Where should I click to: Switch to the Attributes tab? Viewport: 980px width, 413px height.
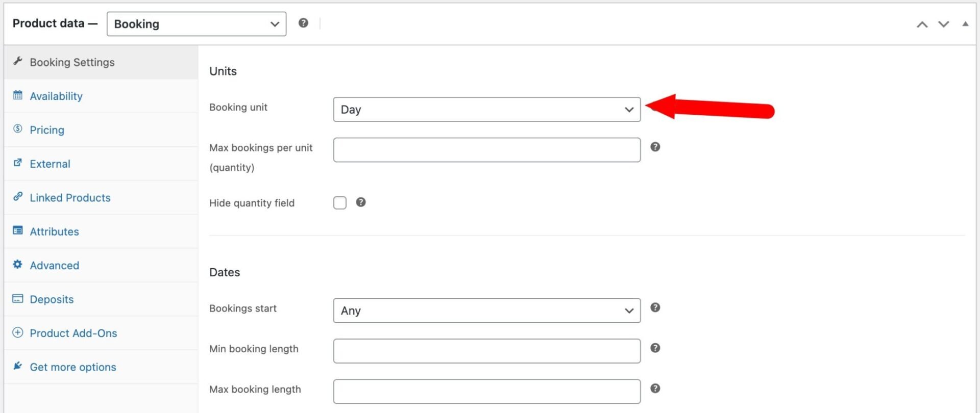point(54,231)
